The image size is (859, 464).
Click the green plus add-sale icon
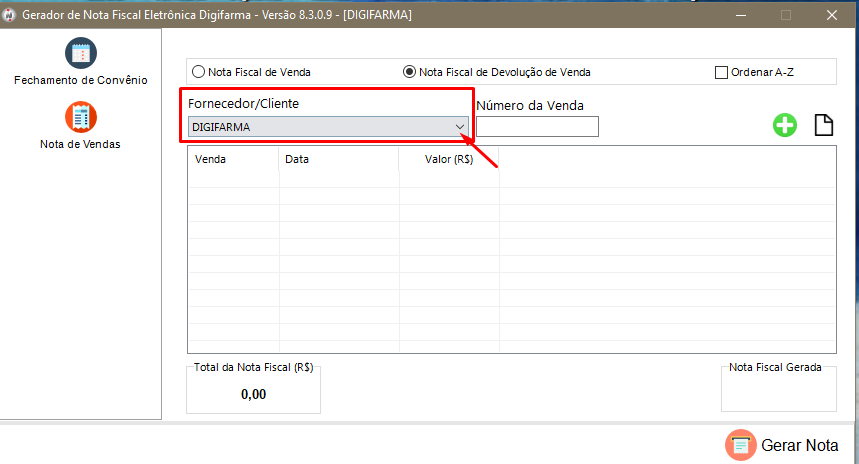pyautogui.click(x=785, y=126)
